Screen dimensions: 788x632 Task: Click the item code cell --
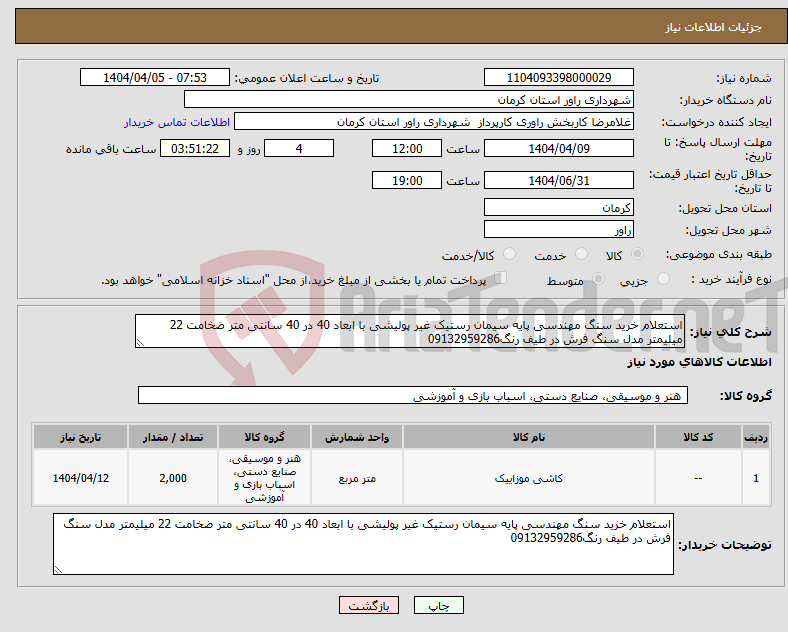698,478
